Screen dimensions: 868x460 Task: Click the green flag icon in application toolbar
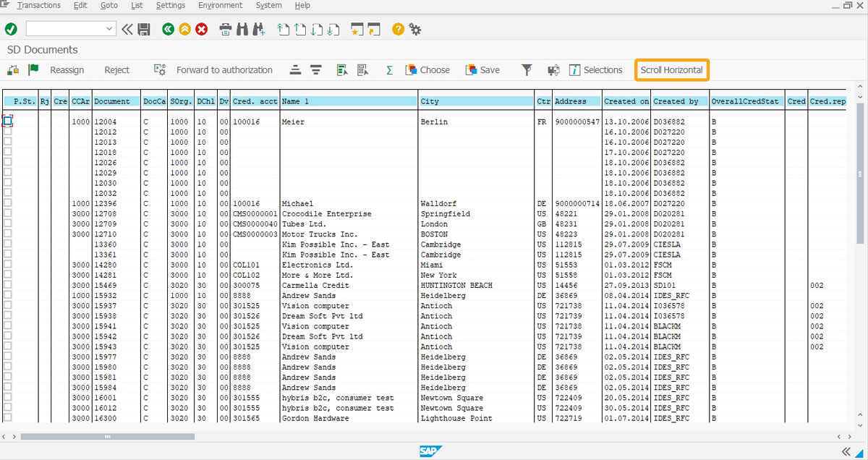pyautogui.click(x=33, y=69)
